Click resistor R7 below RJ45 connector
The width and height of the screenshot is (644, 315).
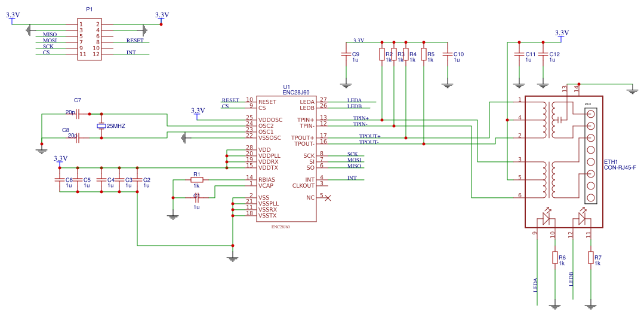click(x=591, y=258)
